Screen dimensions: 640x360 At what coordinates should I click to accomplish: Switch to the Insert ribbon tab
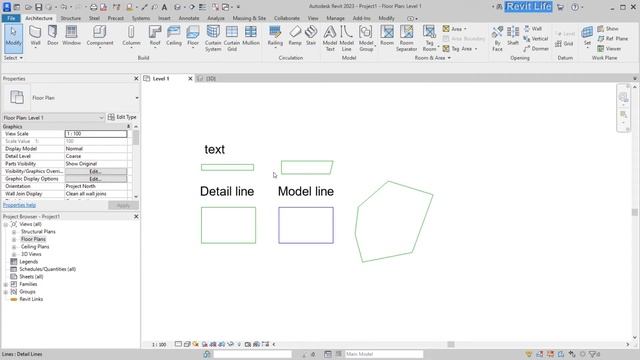pos(164,18)
